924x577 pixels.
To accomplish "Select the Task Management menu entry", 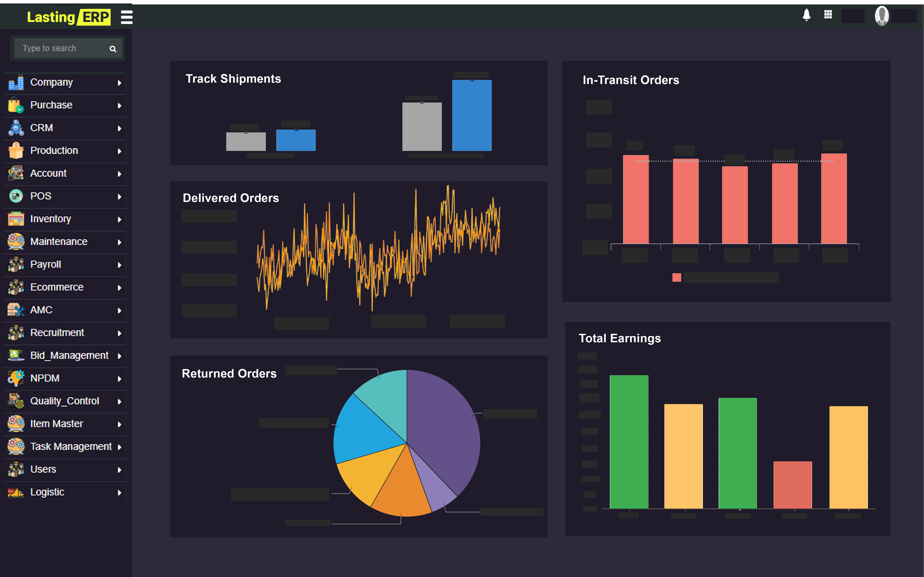I will coord(71,447).
